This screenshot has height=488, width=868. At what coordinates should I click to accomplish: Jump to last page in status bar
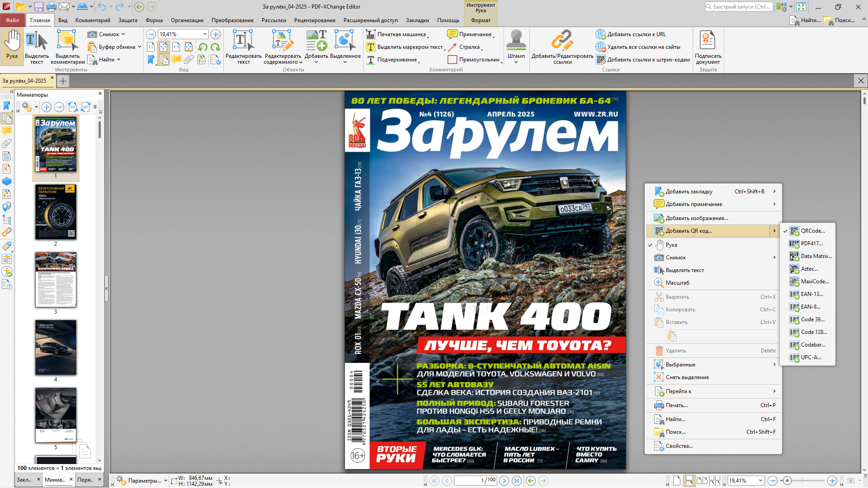(x=517, y=481)
